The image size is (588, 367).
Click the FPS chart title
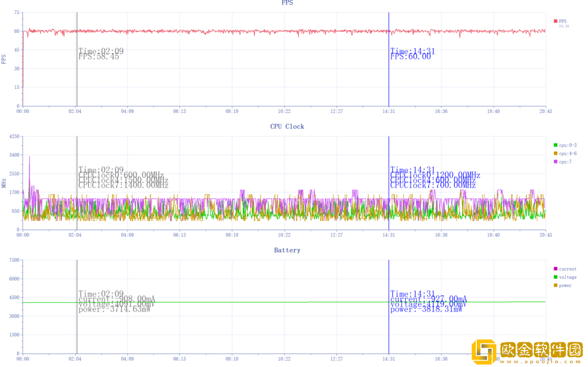(x=287, y=3)
